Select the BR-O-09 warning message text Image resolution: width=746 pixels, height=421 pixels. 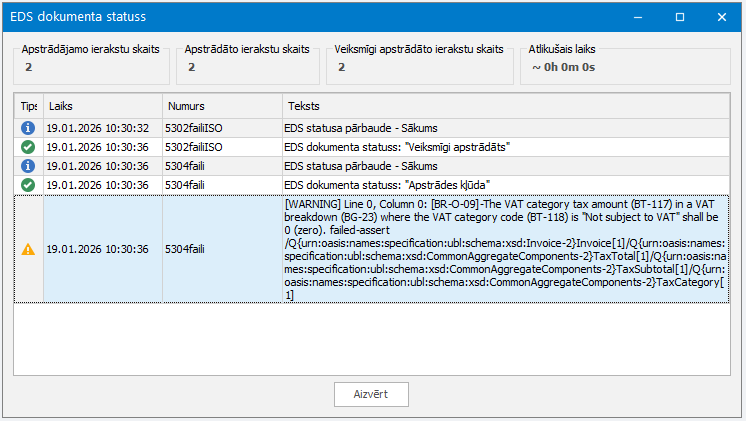coord(505,249)
